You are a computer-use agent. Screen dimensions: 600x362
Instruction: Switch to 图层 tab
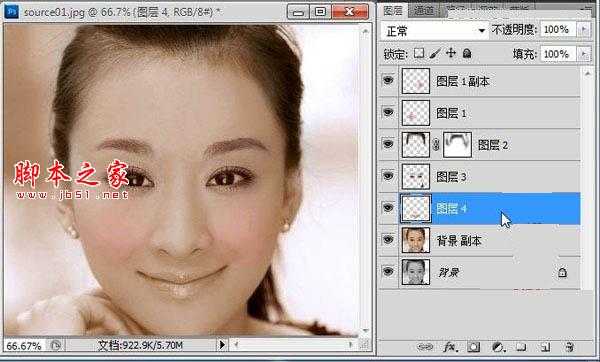pos(393,11)
